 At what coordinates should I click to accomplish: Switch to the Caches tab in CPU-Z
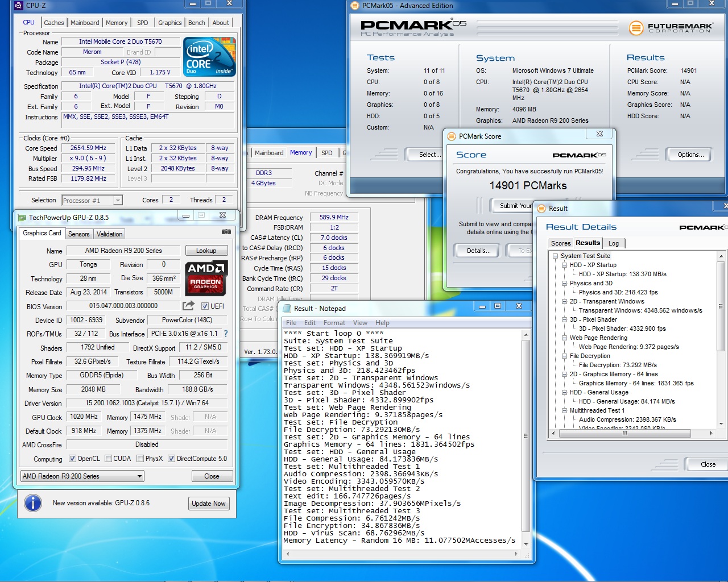pyautogui.click(x=54, y=23)
